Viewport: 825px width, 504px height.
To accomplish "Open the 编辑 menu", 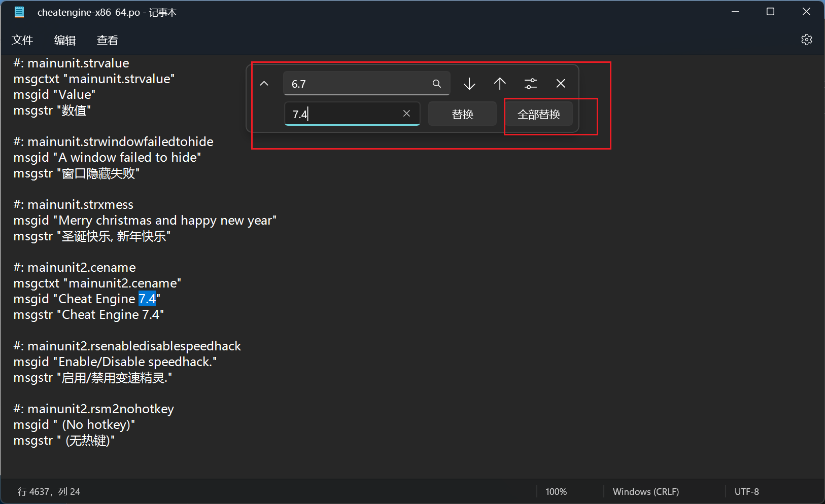I will pos(64,40).
